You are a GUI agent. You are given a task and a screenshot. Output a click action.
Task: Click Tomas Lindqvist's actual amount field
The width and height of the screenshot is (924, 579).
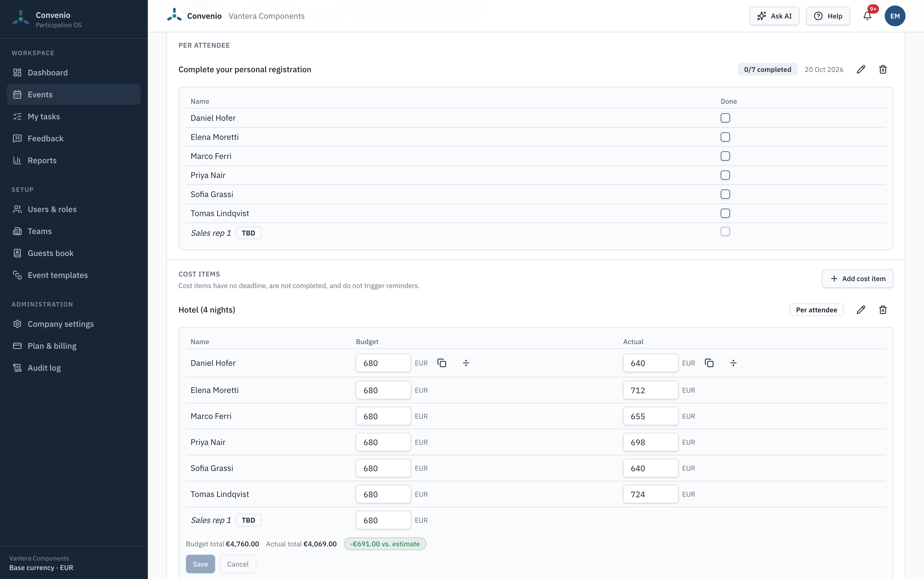click(651, 494)
